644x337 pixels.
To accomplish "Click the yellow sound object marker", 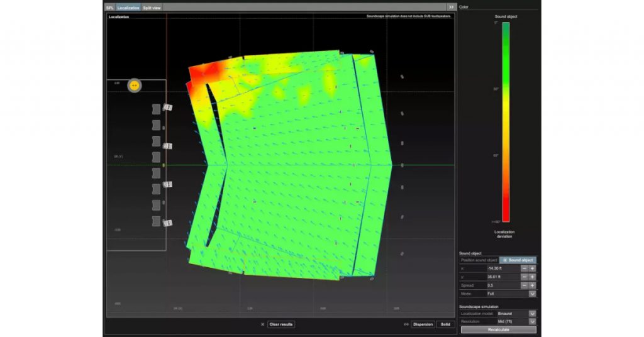I will pos(135,86).
